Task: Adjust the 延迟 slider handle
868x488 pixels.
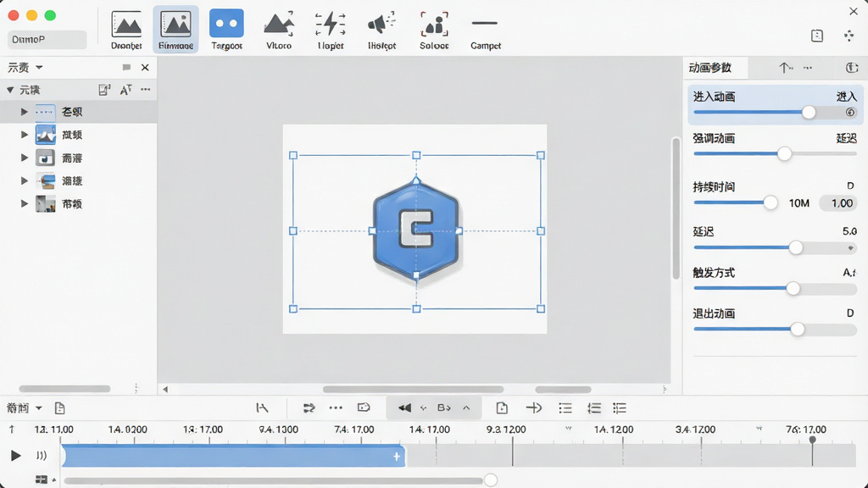Action: [795, 247]
